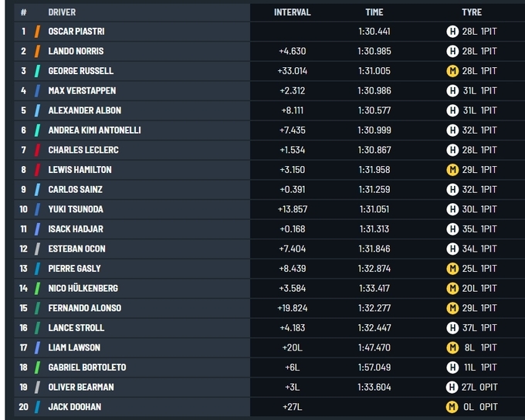The height and width of the screenshot is (420, 525).
Task: Click Gabriel Bortoleto's lap time 1:57.049
Action: pyautogui.click(x=374, y=367)
